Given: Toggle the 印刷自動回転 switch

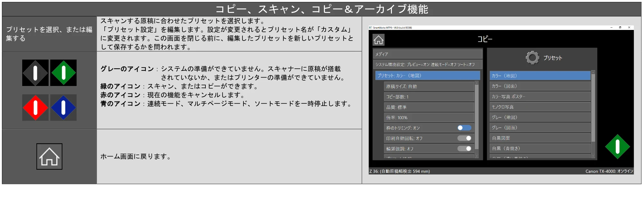Looking at the screenshot, I should point(464,138).
